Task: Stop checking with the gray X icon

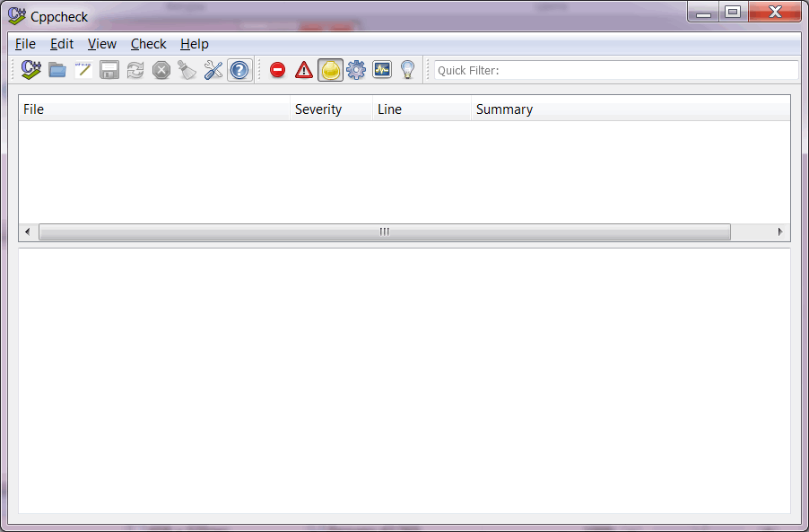Action: 161,70
